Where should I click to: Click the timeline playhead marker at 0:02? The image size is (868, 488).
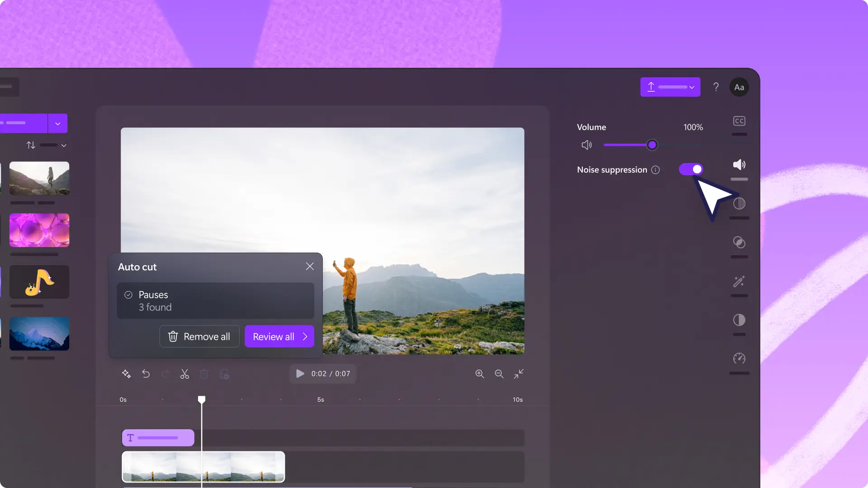point(201,399)
